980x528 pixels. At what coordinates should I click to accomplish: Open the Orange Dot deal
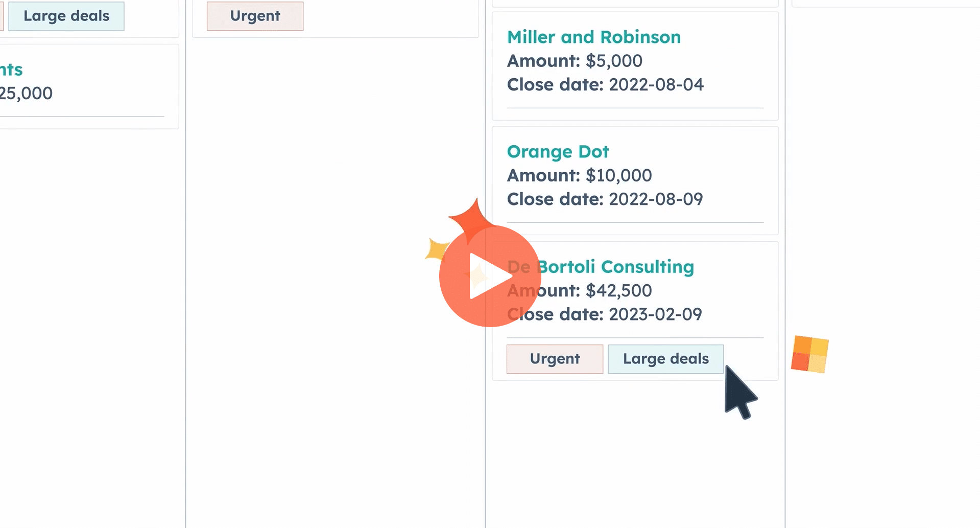[558, 152]
